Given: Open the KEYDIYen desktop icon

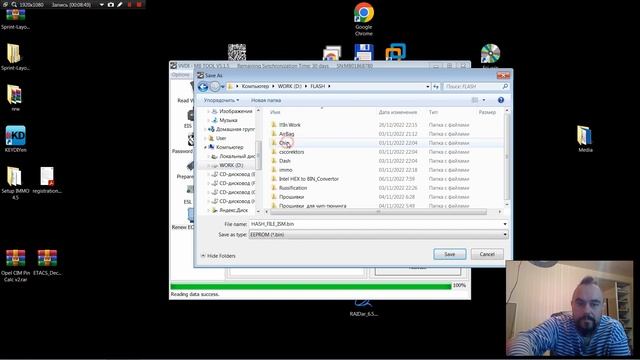Looking at the screenshot, I should click(x=16, y=139).
